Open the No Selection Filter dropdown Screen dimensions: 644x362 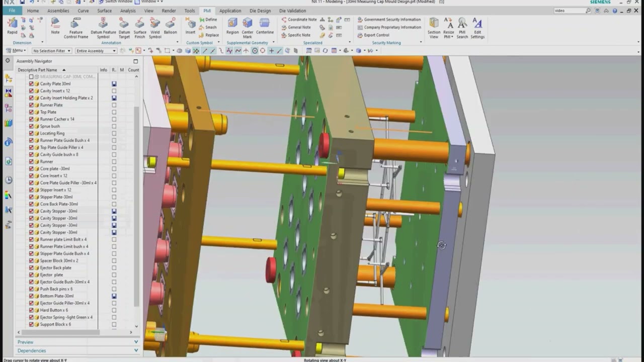tap(51, 51)
